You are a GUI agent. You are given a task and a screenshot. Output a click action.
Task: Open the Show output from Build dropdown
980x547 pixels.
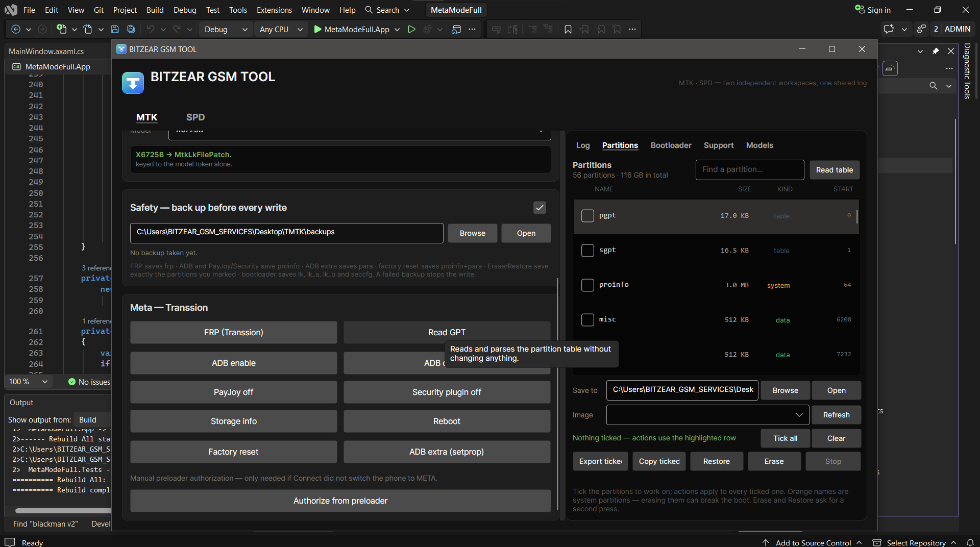pyautogui.click(x=93, y=420)
